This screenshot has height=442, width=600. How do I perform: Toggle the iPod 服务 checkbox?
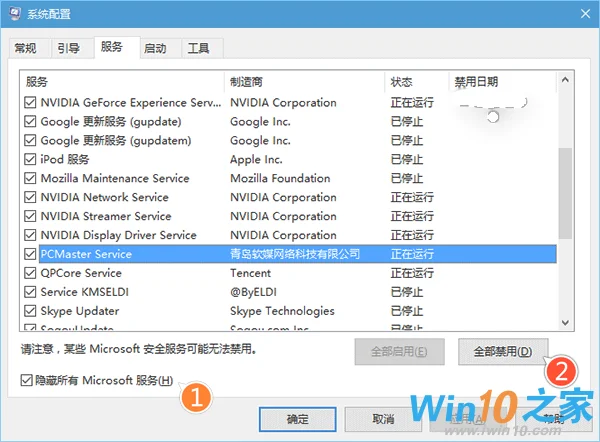(x=29, y=159)
